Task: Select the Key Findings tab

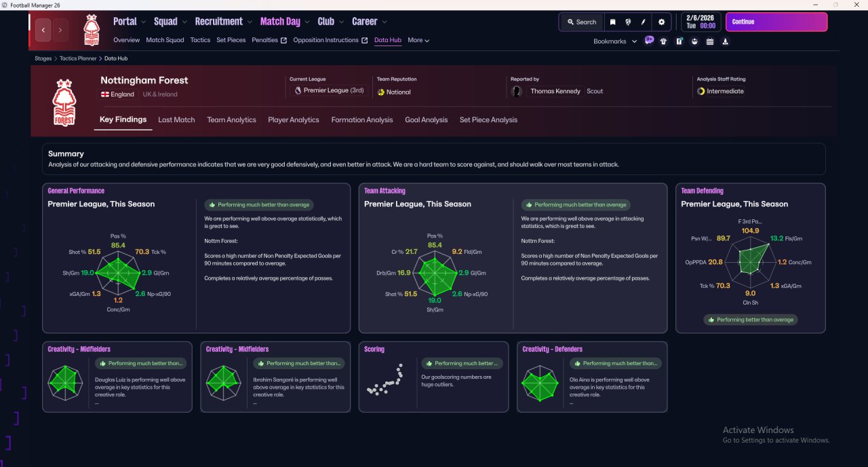Action: point(123,119)
